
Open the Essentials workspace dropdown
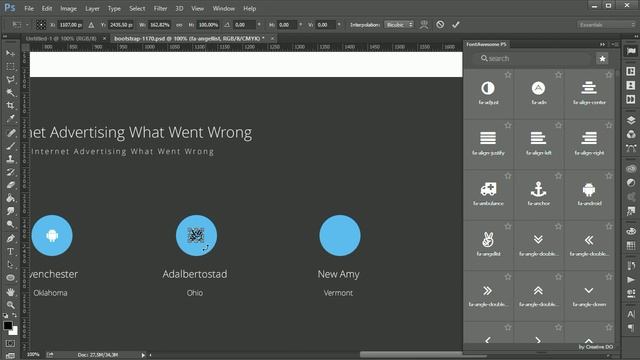[x=607, y=25]
